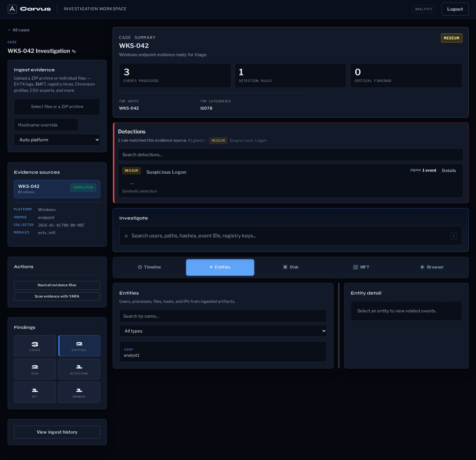
Task: Open the 1 Detections findings tile
Action: tap(79, 369)
